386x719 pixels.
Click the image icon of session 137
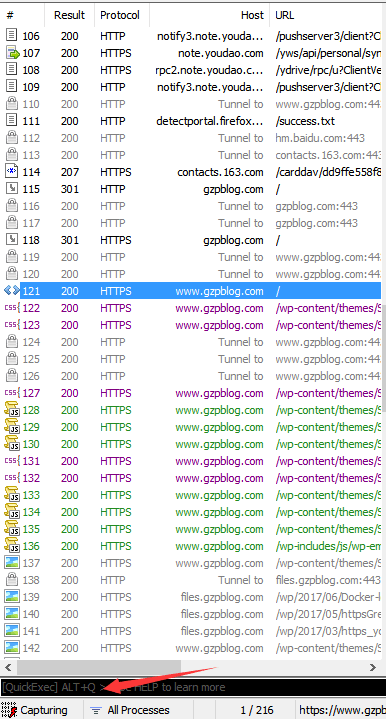[11, 562]
